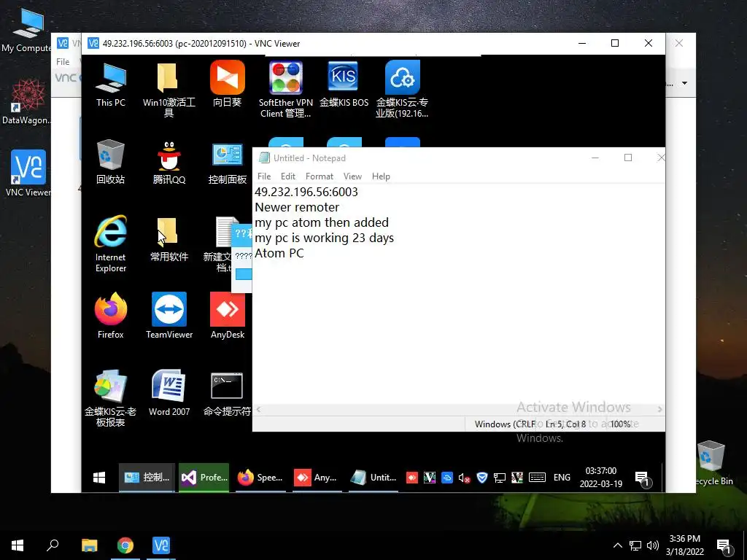Viewport: 747px width, 560px height.
Task: Open SoftEther VPN Client manager icon
Action: [285, 90]
